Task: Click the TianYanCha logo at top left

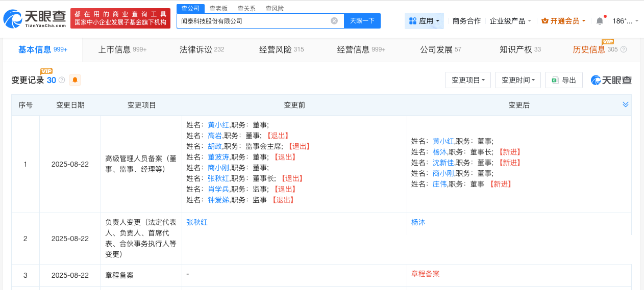Action: coord(35,18)
